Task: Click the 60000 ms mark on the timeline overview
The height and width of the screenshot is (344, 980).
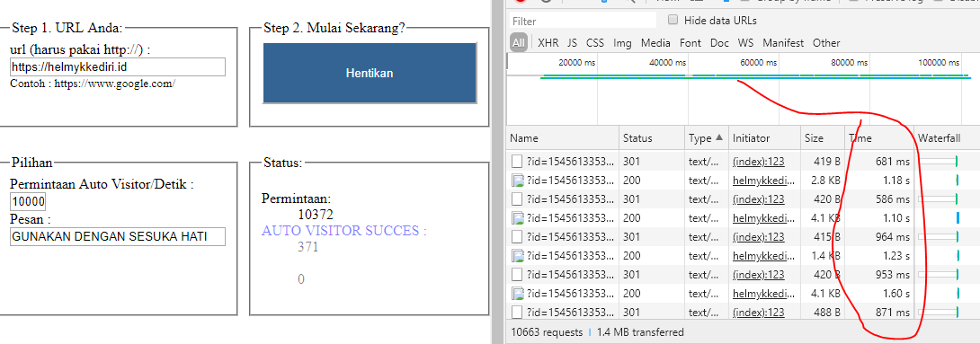Action: click(759, 63)
